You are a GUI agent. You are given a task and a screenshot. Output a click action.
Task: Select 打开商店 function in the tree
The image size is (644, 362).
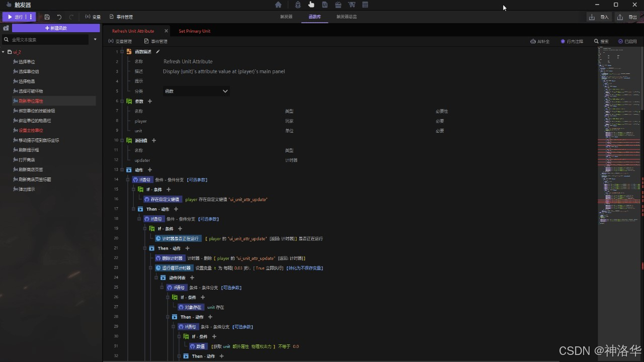(x=27, y=160)
